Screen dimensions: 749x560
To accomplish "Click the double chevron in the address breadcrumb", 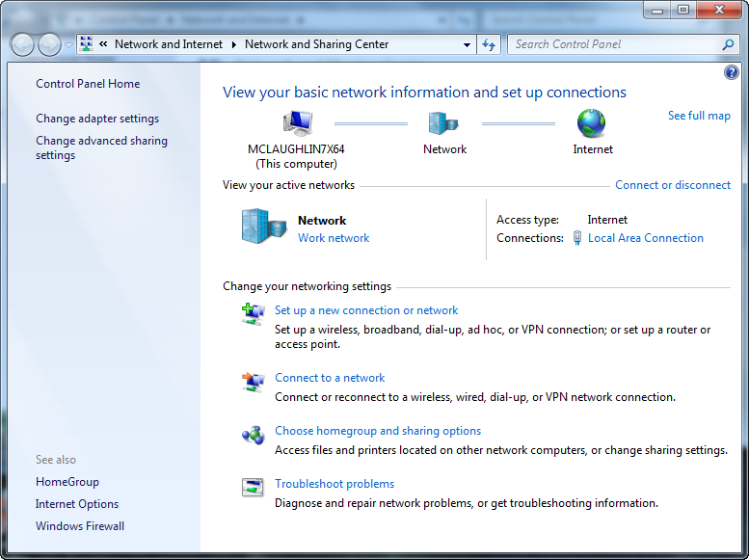I will coord(103,44).
